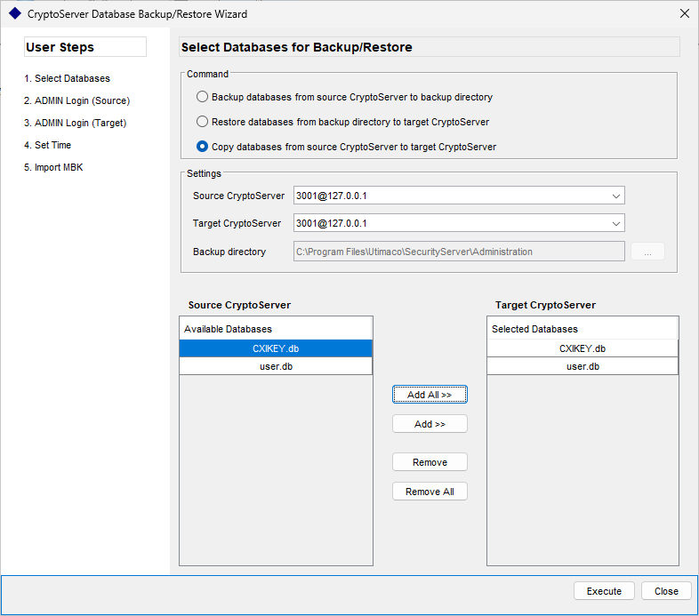Click the Add >> button

pos(430,424)
